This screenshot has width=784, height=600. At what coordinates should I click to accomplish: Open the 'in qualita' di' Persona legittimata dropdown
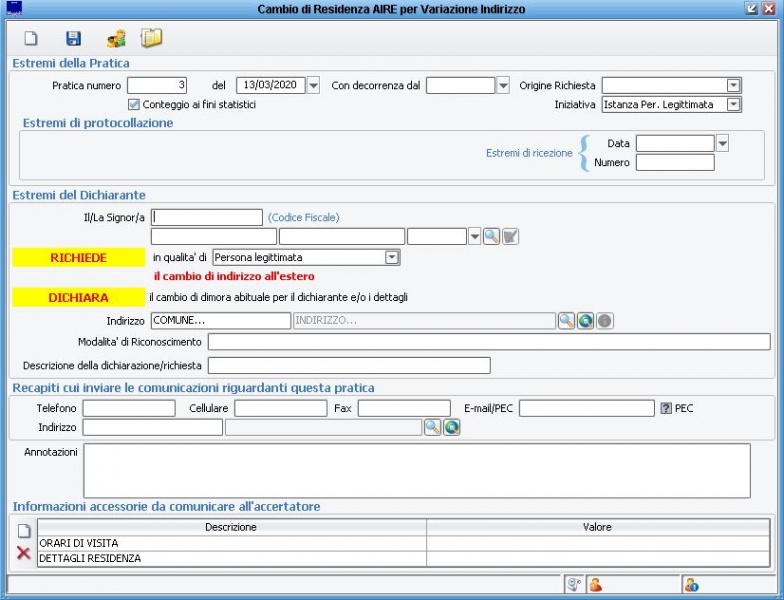(392, 258)
